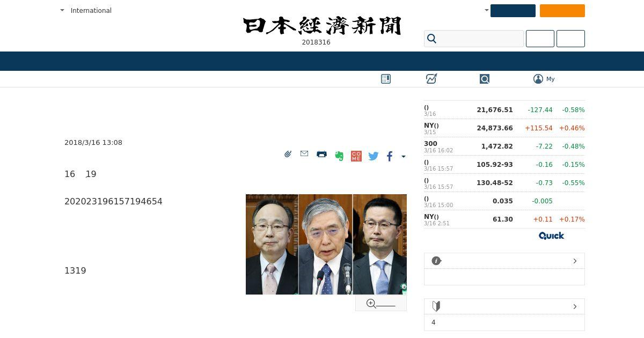
Task: Click exchange rate 130.48-52
Action: (x=495, y=183)
